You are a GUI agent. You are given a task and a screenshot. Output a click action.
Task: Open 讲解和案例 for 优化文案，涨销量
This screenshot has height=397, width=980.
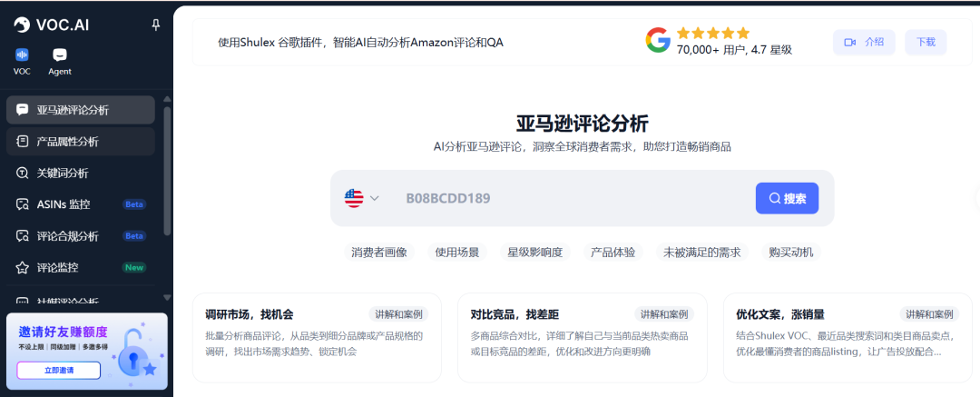point(930,314)
